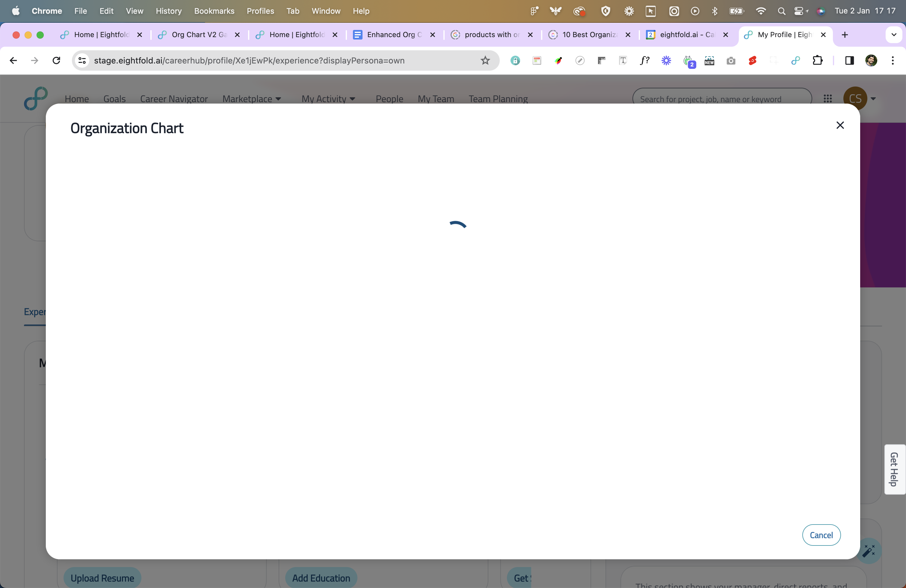Click the camera screenshot extension icon
The height and width of the screenshot is (588, 906).
coord(731,61)
